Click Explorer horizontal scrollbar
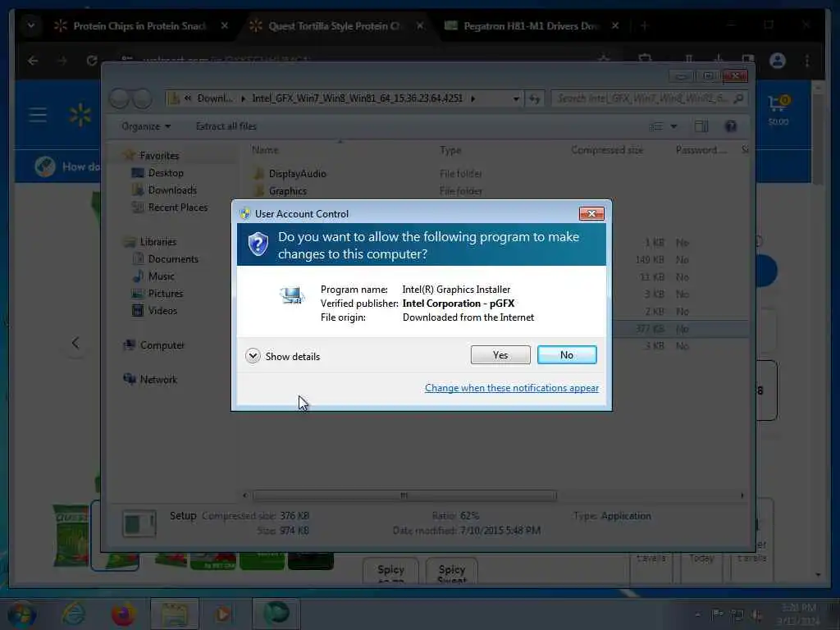840x630 pixels. tap(404, 495)
